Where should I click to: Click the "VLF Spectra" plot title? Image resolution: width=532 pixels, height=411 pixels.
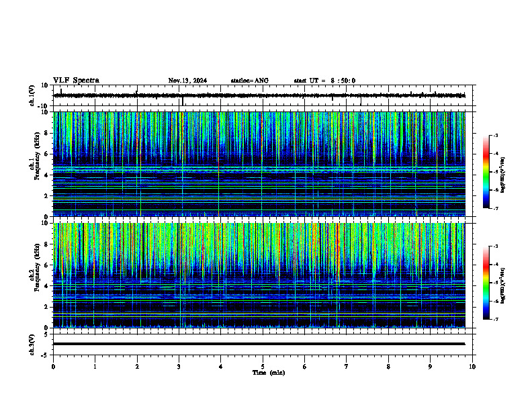coord(76,81)
